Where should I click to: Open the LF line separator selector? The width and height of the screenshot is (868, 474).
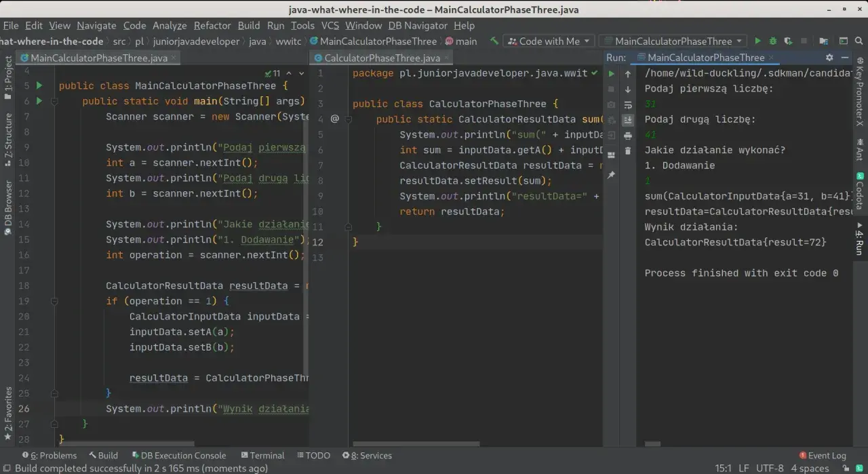pyautogui.click(x=743, y=468)
